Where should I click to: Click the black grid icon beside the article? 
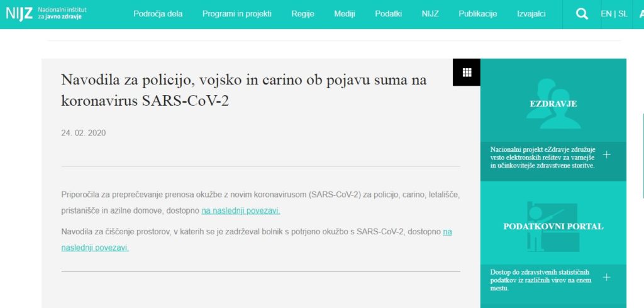coord(467,72)
